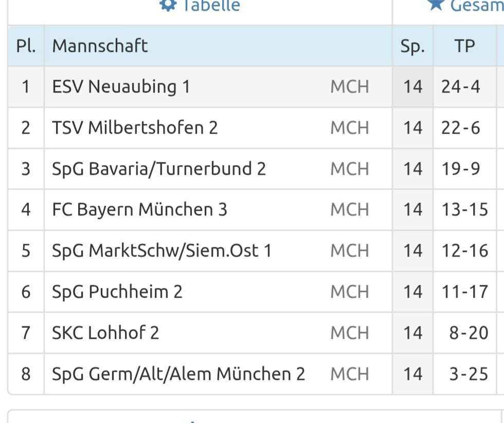Viewport: 504px width, 423px height.
Task: Click the star icon beside Gesamt
Action: pos(435,5)
